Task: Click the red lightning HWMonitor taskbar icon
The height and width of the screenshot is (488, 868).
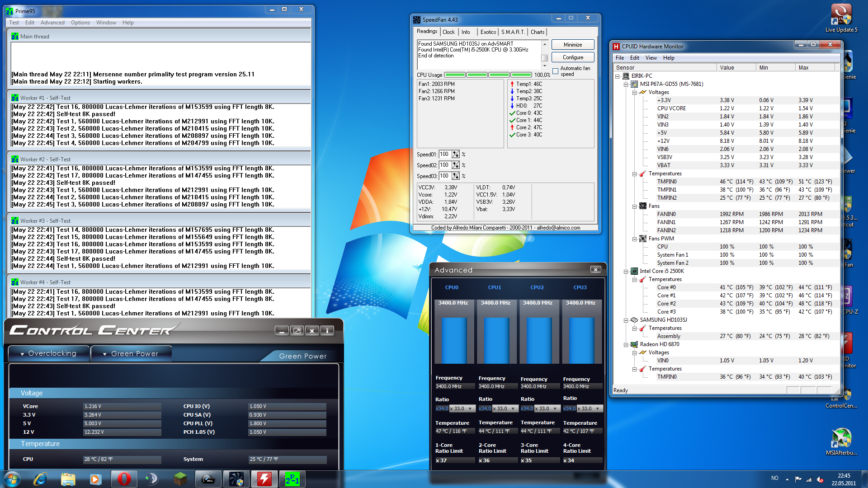Action: [264, 479]
